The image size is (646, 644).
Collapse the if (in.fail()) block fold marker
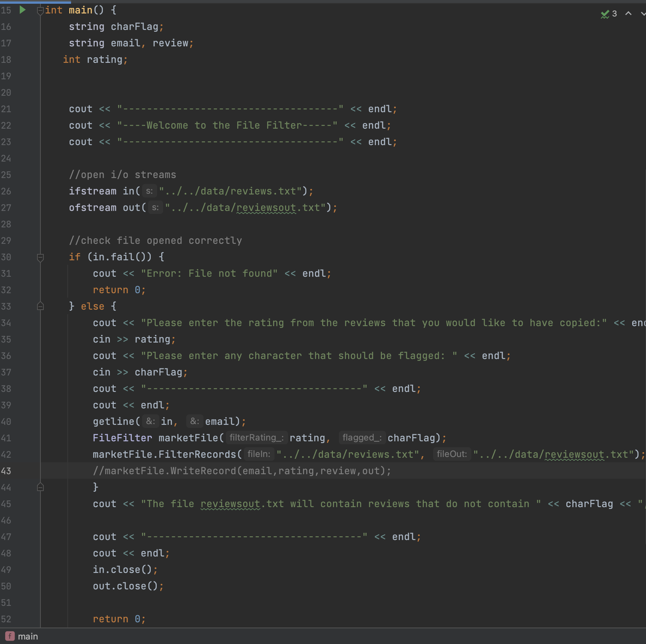click(x=40, y=257)
